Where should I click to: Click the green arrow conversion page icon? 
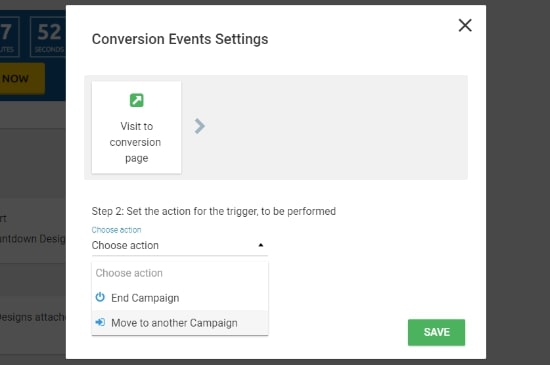136,100
